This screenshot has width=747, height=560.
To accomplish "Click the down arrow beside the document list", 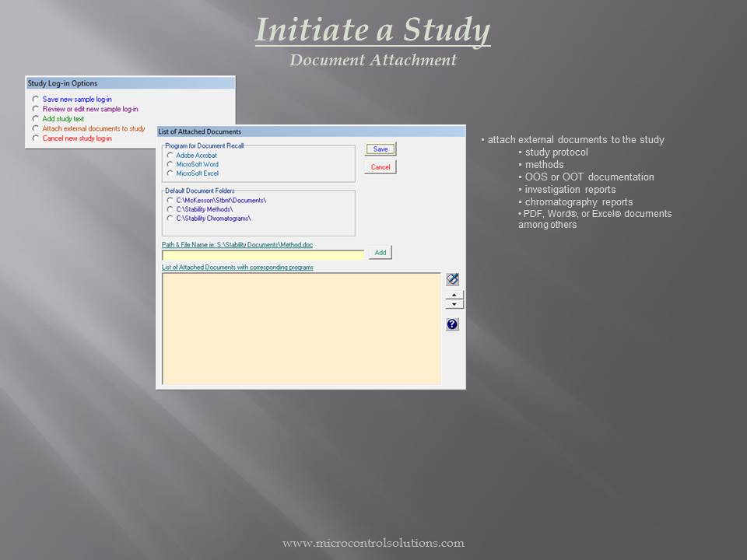I will click(x=454, y=304).
